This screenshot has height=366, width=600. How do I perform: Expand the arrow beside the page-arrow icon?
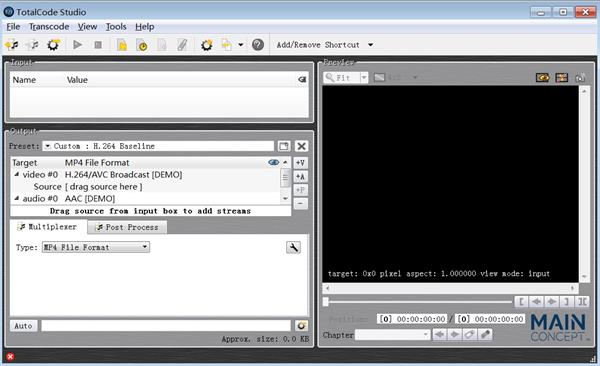241,45
